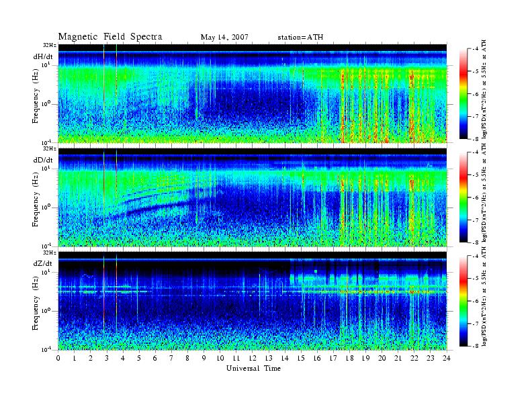Image resolution: width=532 pixels, height=411 pixels.
Task: Click the '32Hz' label of the dZ/dt panel
Action: pos(50,253)
